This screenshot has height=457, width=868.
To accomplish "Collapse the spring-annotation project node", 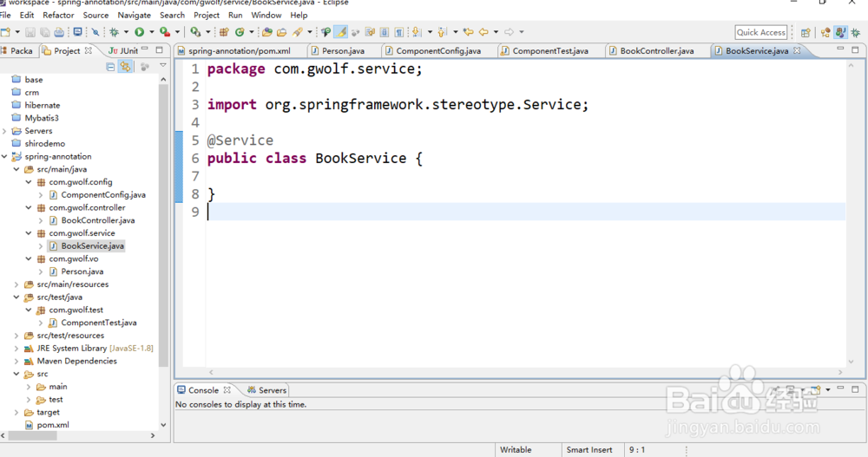I will [x=4, y=157].
